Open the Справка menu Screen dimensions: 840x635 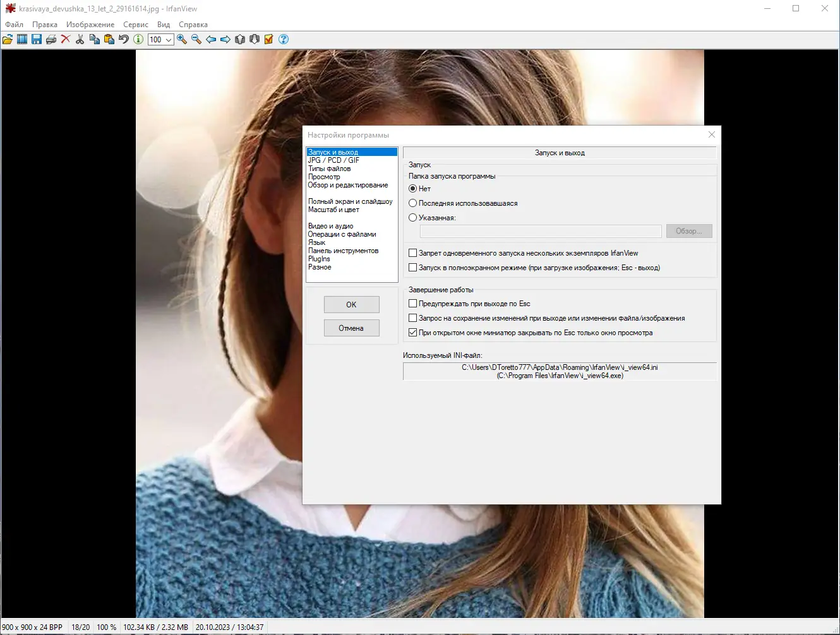[193, 25]
